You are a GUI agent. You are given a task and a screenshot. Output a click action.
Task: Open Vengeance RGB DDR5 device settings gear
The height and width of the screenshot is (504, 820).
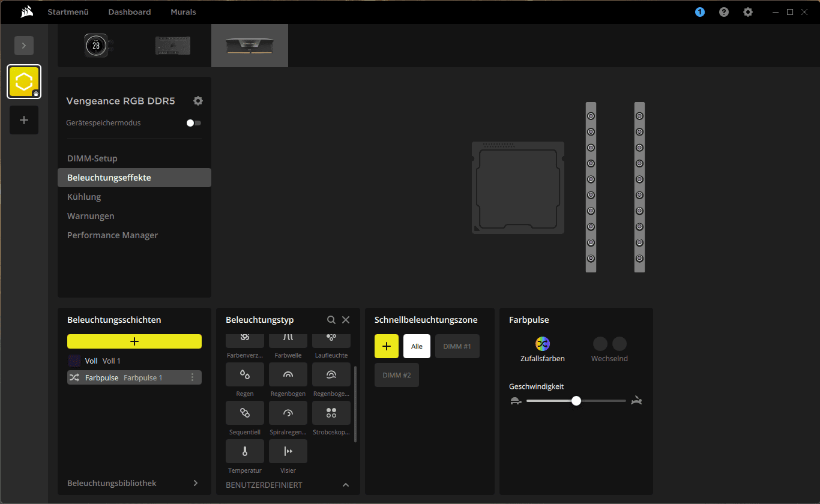198,101
